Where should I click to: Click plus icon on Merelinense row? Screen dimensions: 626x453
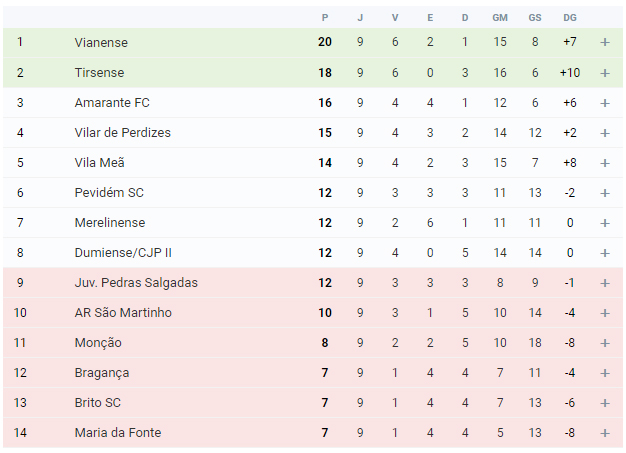pyautogui.click(x=605, y=223)
